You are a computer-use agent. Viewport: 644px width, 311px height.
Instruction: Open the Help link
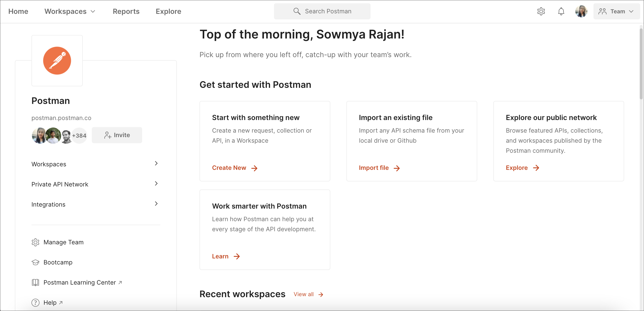tap(50, 303)
